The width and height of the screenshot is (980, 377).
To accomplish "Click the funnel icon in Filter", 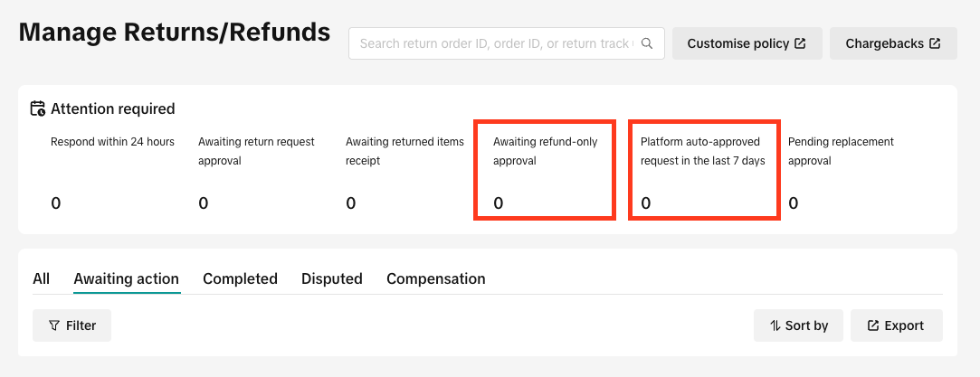I will pos(54,325).
